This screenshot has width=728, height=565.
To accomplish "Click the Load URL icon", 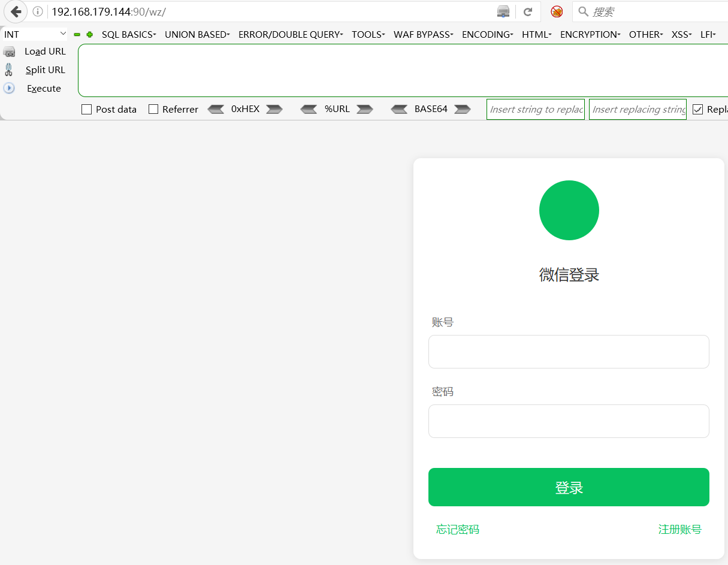I will (x=9, y=52).
